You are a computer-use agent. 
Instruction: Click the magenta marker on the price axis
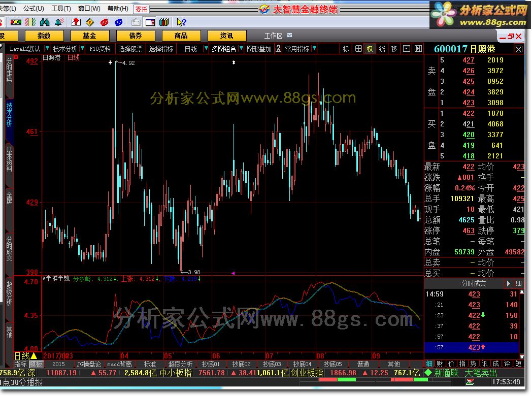pos(233,273)
